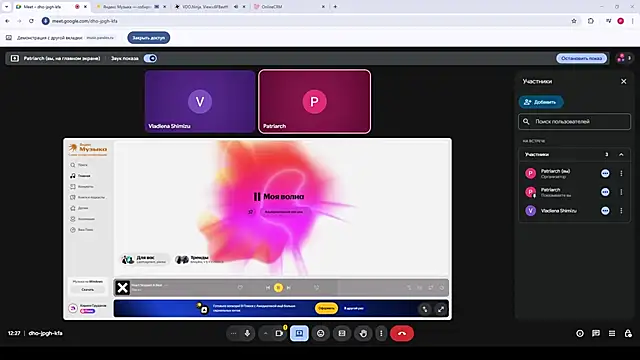Open more actions for Vladlena Shimizu
The height and width of the screenshot is (360, 640).
[621, 211]
